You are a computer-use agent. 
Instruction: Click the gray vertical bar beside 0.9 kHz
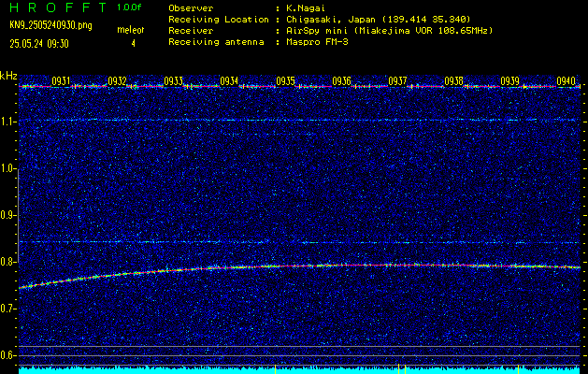pos(18,215)
